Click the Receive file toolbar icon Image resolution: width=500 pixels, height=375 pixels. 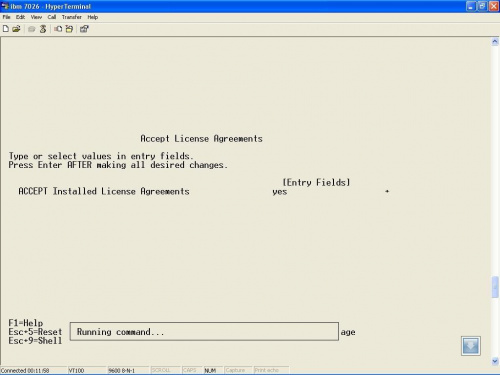[69, 29]
